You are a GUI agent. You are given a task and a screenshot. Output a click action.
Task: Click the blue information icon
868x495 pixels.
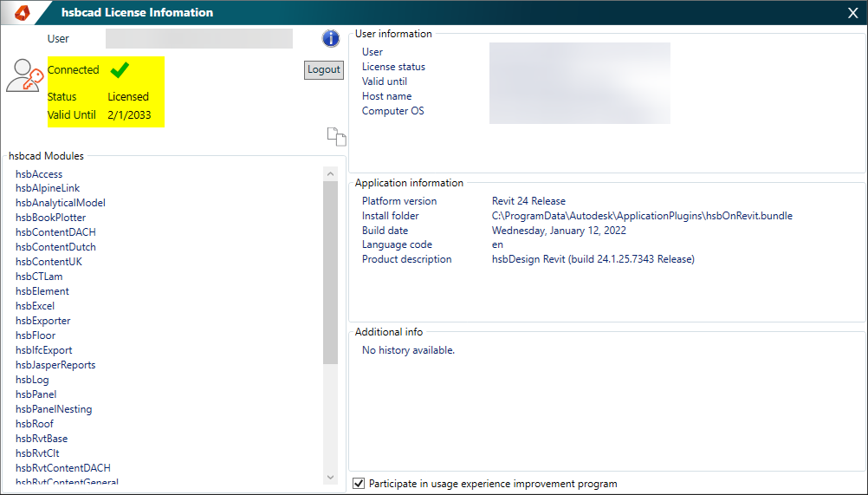click(331, 38)
